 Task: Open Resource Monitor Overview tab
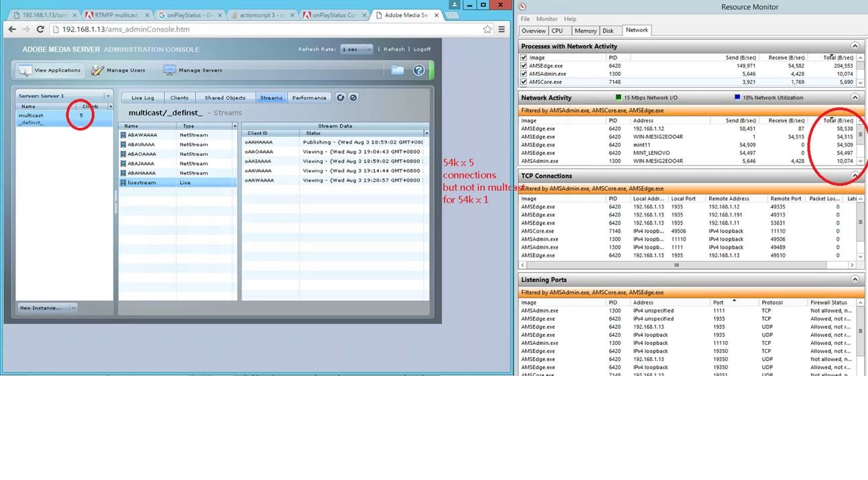(533, 30)
